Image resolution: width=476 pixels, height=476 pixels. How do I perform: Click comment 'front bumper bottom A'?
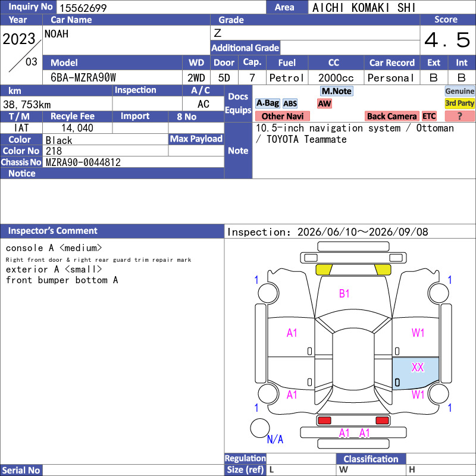click(x=62, y=280)
